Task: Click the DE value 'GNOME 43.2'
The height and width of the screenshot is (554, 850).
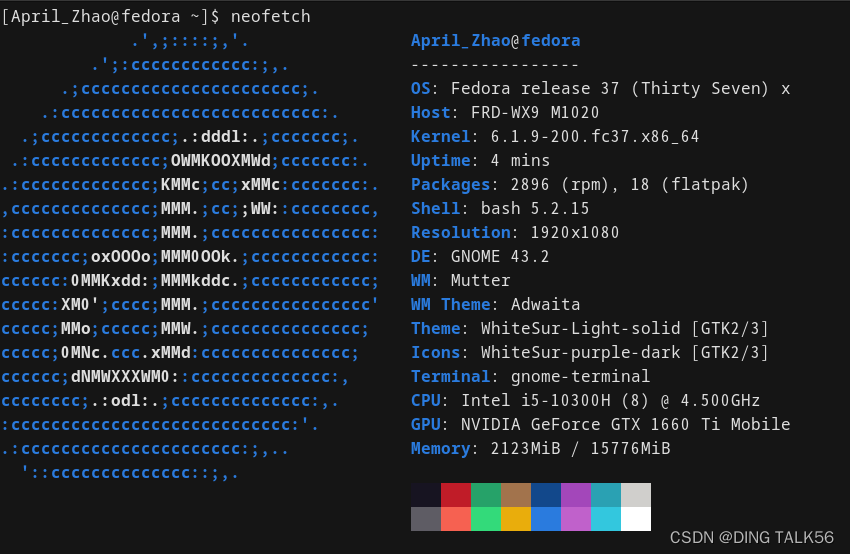Action: pos(500,256)
